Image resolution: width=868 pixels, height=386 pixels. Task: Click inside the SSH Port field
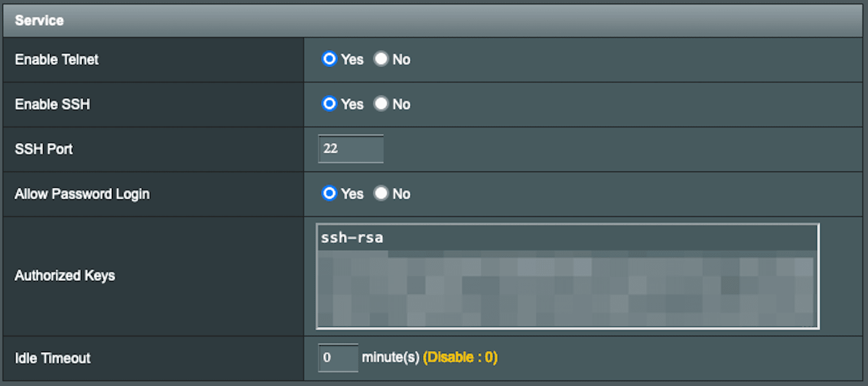click(x=350, y=149)
